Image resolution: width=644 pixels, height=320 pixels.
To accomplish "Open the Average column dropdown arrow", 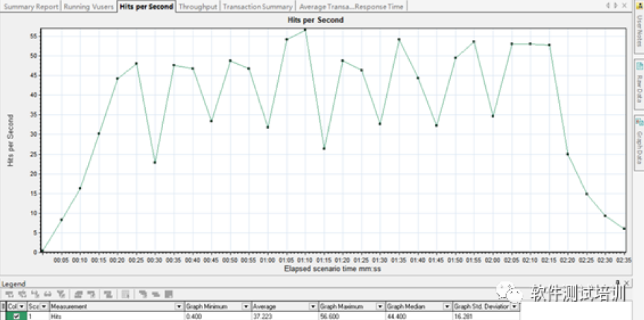I will tap(313, 306).
